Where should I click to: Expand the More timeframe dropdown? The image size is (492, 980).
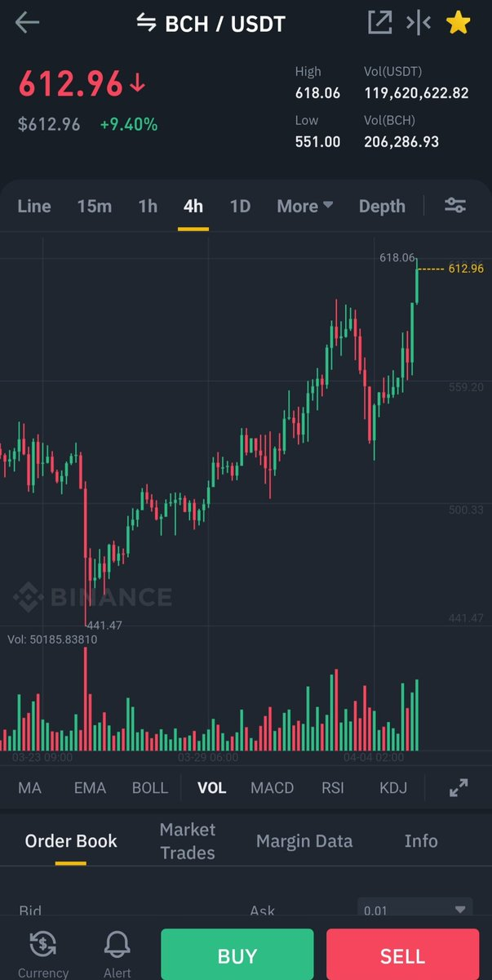[304, 206]
